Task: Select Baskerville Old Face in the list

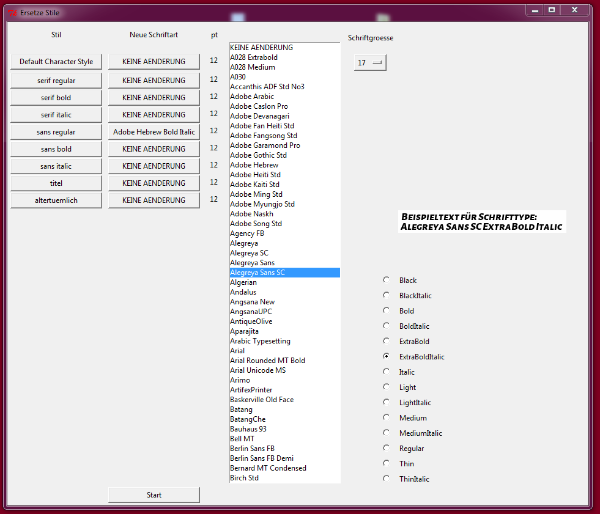Action: [x=262, y=400]
